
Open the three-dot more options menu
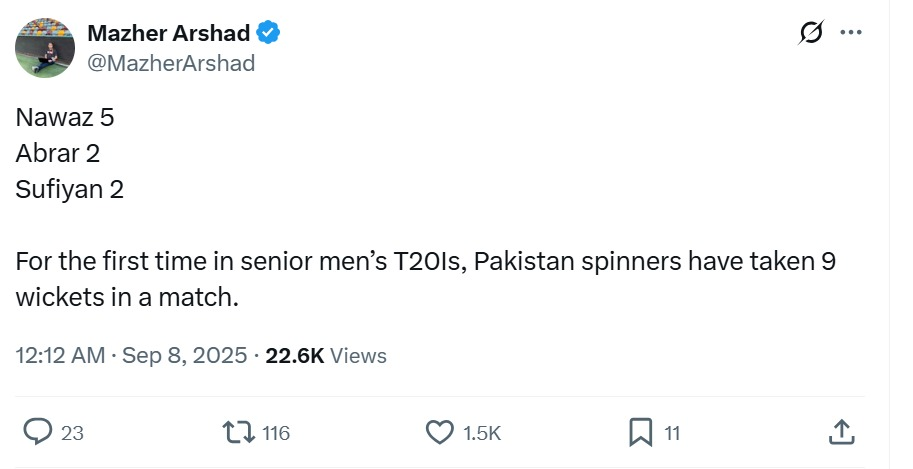coord(851,33)
